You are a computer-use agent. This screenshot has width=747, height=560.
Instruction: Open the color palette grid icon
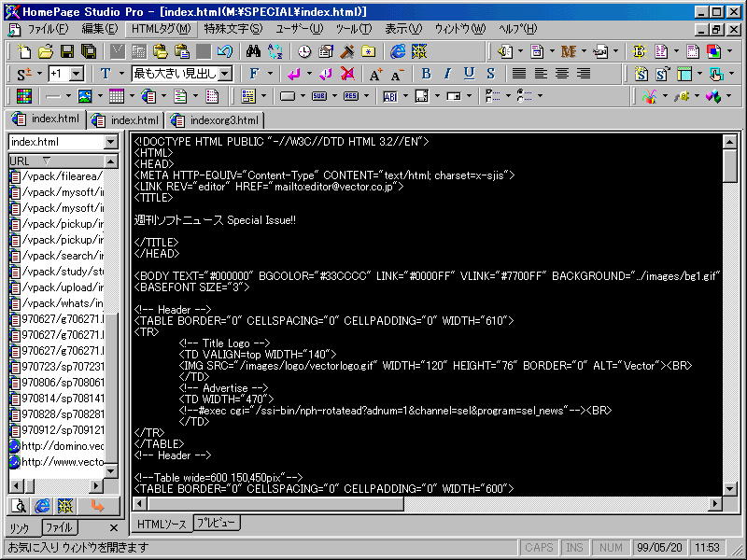24,96
